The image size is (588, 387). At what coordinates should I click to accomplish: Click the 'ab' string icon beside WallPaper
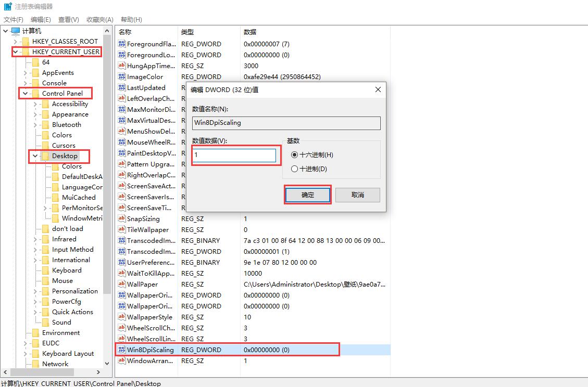(x=122, y=284)
